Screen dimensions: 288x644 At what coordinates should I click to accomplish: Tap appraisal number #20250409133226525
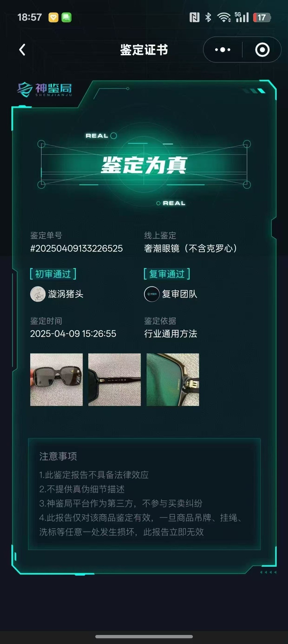pyautogui.click(x=77, y=249)
